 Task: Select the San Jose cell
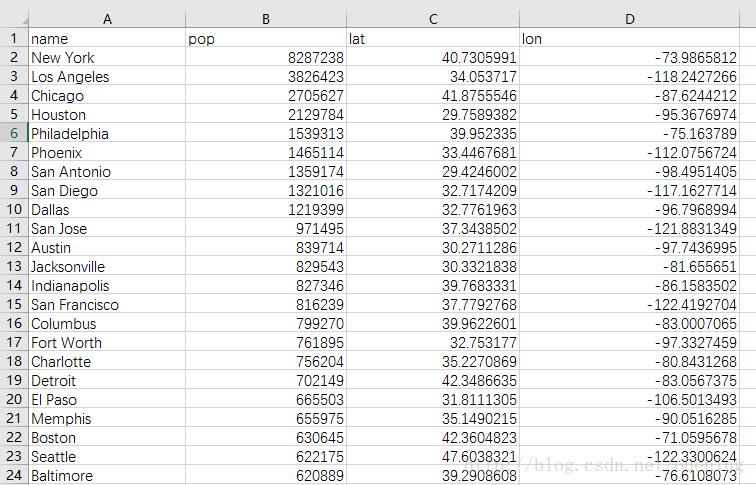point(107,228)
